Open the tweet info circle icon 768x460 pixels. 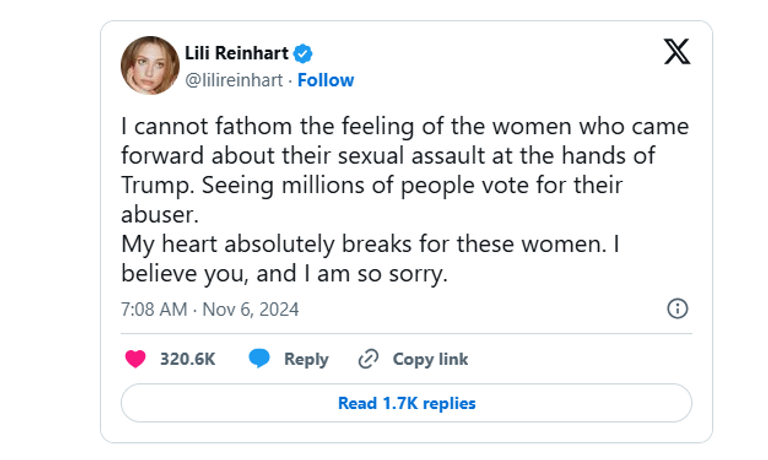point(677,309)
